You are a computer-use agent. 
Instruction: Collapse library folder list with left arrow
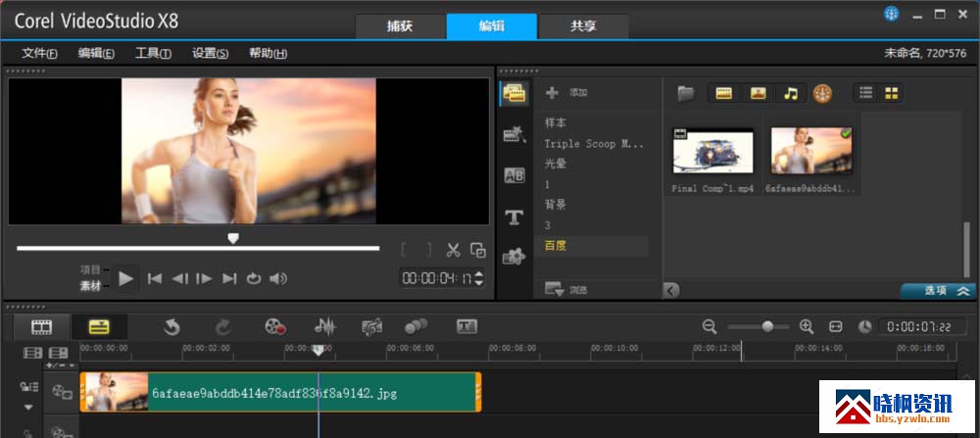point(670,291)
